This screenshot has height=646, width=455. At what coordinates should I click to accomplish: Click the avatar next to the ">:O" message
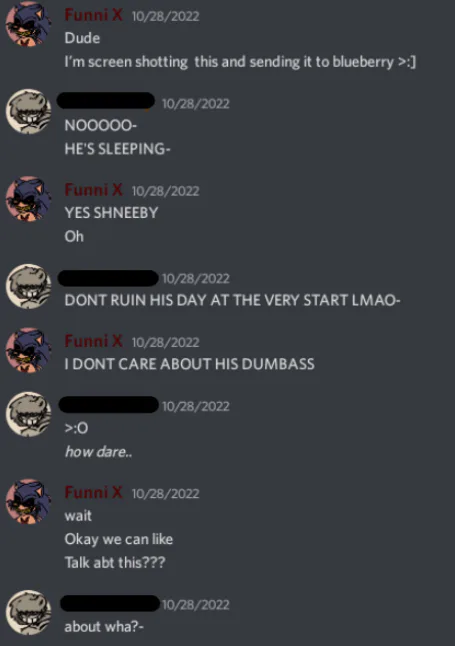coord(28,414)
